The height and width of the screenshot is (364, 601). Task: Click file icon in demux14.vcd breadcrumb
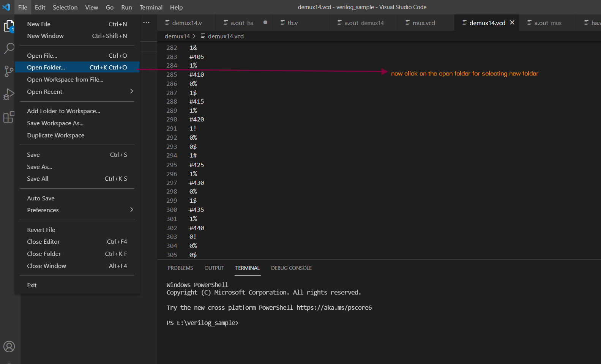click(x=203, y=36)
